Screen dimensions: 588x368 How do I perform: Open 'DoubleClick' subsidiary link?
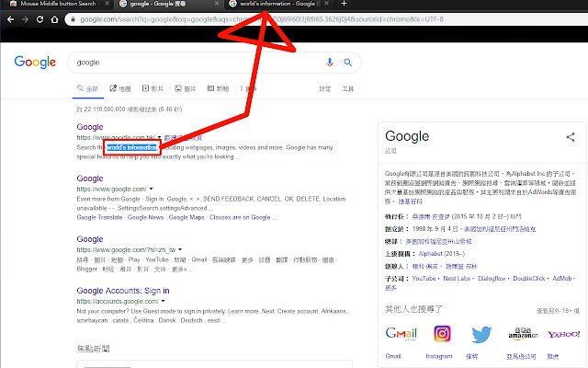coord(529,279)
